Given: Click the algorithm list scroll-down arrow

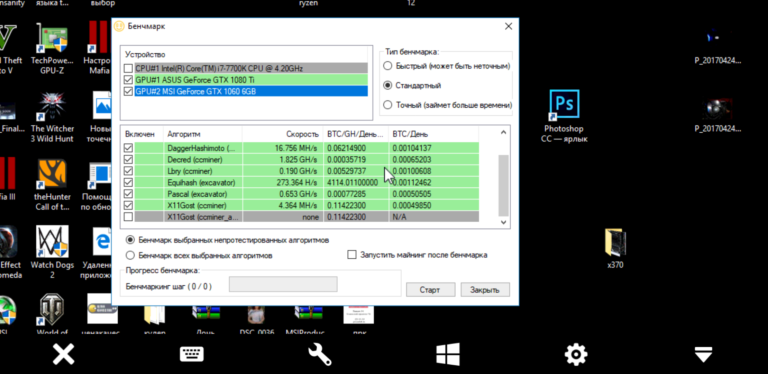Looking at the screenshot, I should [x=504, y=222].
